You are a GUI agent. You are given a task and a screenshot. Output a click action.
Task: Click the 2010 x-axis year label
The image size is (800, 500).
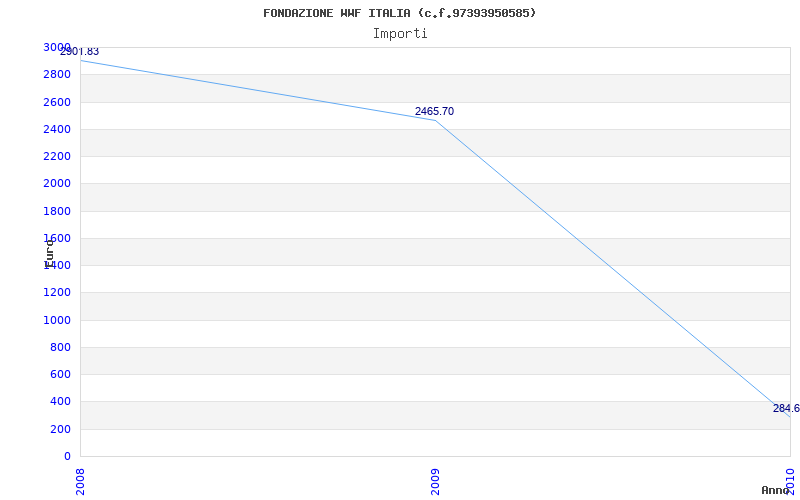click(x=790, y=482)
